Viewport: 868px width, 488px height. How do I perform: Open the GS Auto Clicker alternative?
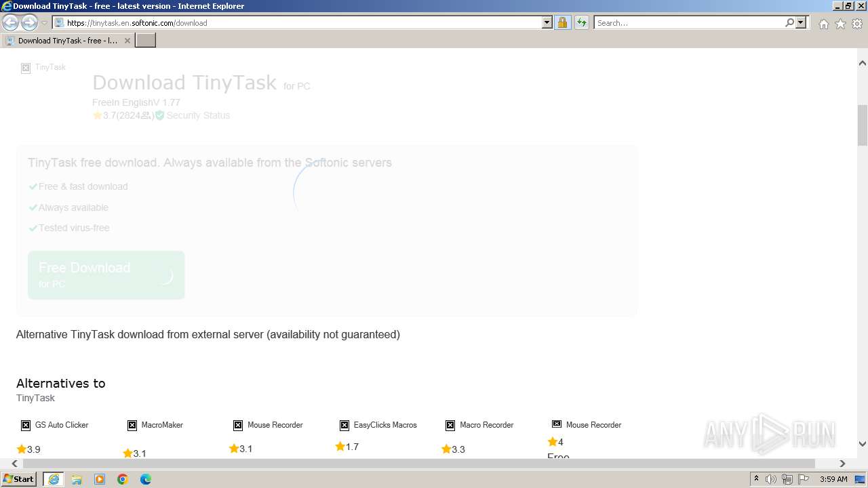[x=62, y=425]
